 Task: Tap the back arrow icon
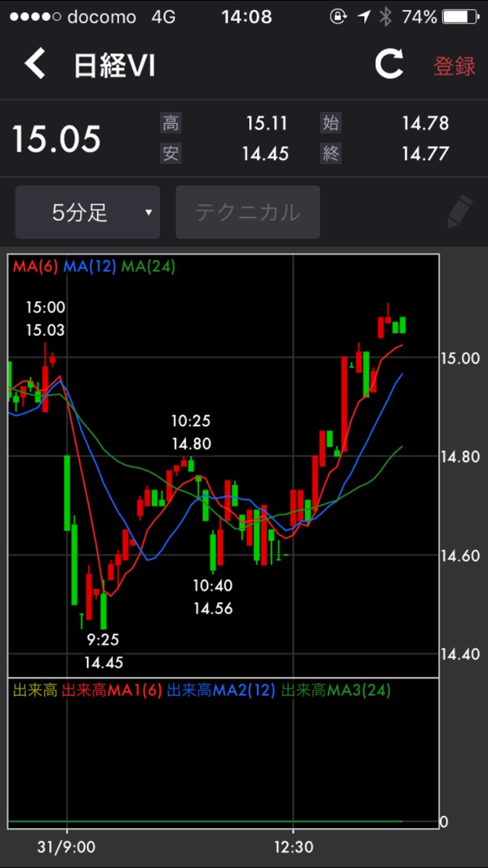tap(35, 64)
